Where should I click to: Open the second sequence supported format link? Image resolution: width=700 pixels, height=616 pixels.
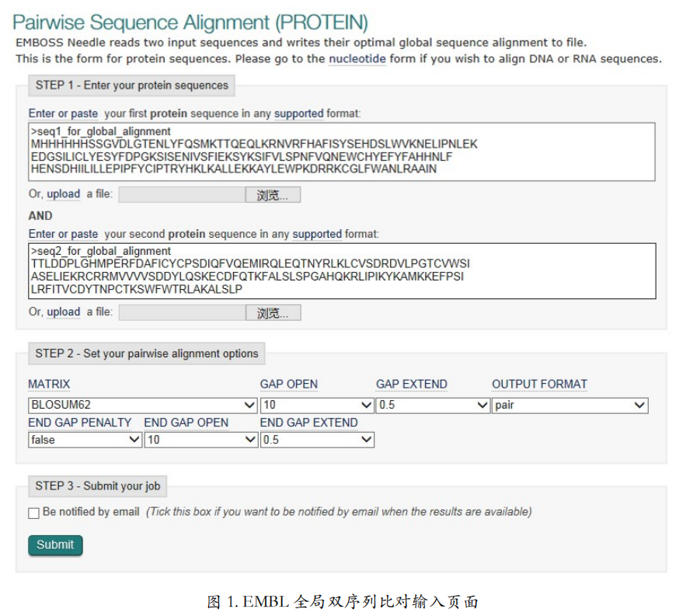click(317, 234)
